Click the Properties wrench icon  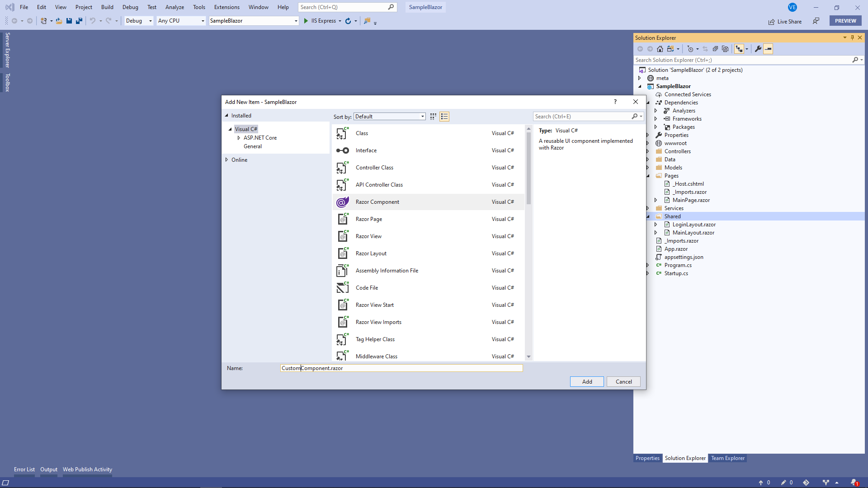pos(758,49)
